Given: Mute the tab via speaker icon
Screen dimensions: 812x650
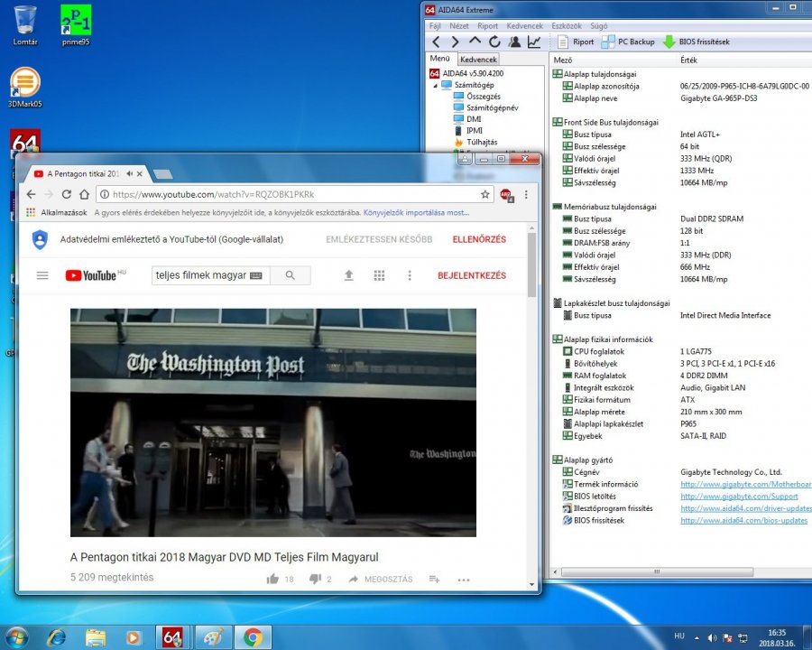Looking at the screenshot, I should point(130,173).
